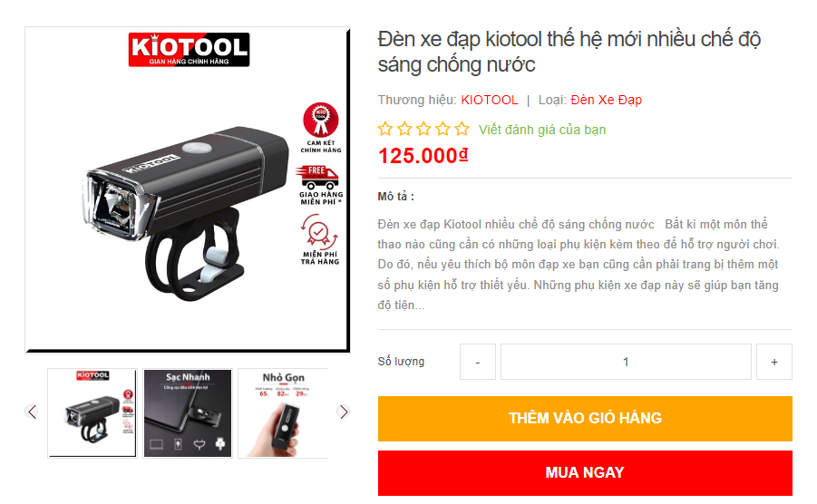Increase quantity with plus button
This screenshot has height=504, width=817.
point(774,362)
